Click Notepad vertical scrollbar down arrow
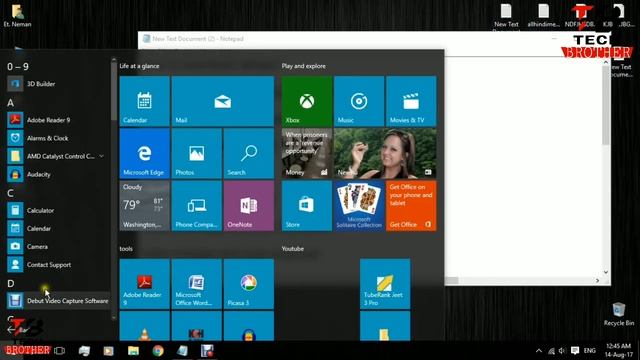This screenshot has width=640, height=360. click(x=606, y=272)
